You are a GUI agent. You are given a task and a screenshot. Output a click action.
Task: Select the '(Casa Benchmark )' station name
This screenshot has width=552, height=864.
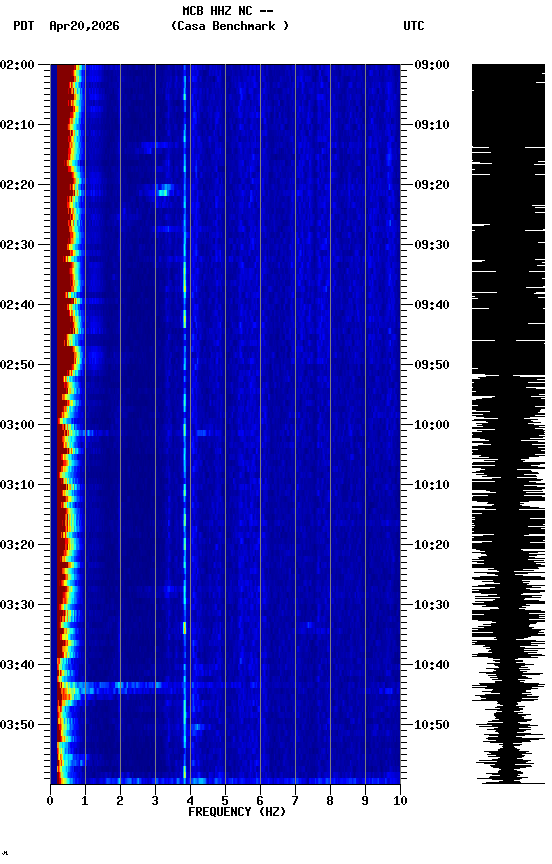[230, 26]
